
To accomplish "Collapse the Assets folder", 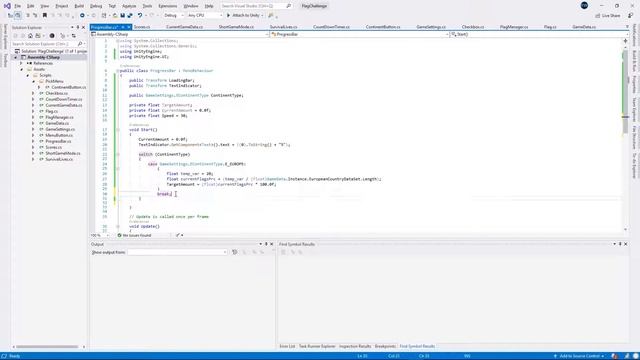I will (21, 69).
